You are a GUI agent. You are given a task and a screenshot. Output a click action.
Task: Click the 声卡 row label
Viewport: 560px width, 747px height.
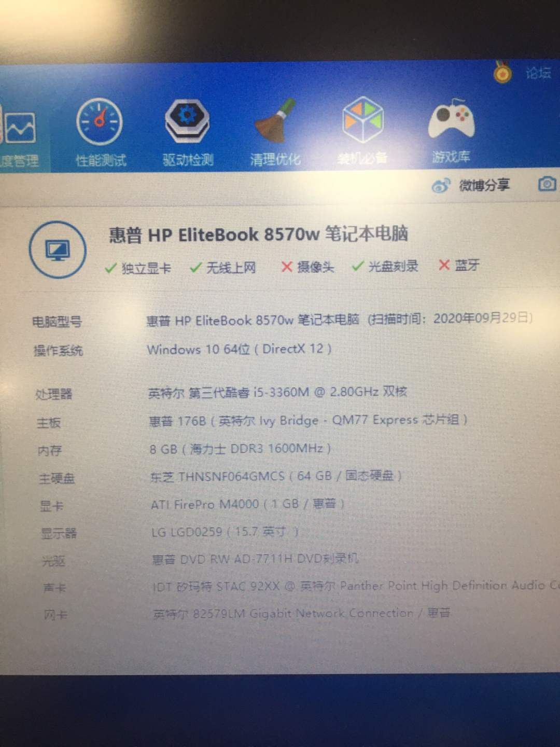pyautogui.click(x=55, y=588)
